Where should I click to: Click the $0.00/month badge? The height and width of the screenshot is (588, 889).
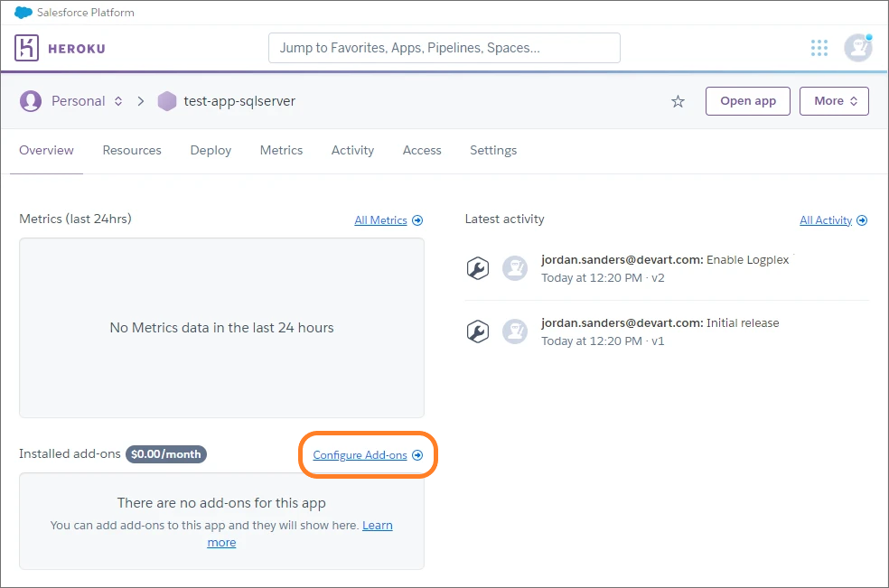coord(166,454)
